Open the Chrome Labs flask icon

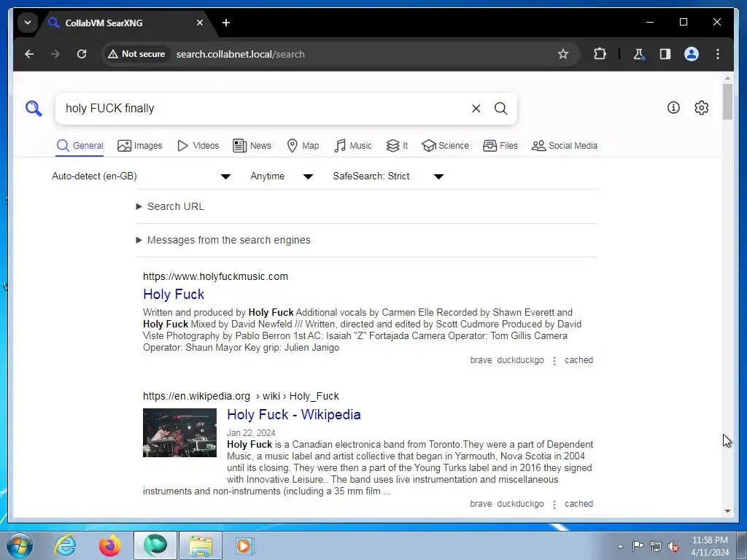pos(639,54)
